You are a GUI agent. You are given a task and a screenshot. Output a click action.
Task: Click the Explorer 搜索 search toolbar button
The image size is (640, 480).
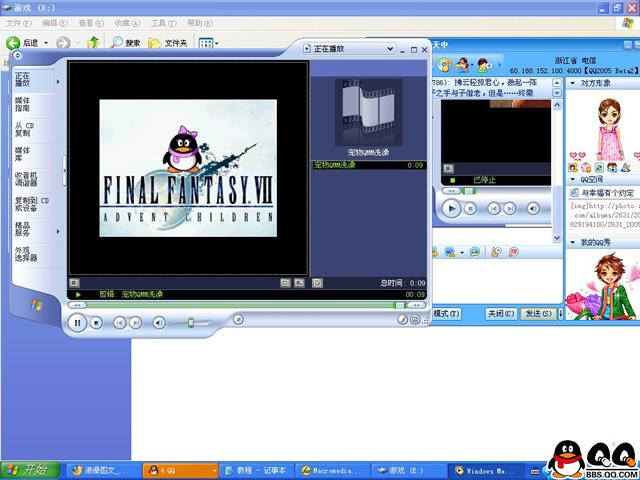(x=126, y=43)
